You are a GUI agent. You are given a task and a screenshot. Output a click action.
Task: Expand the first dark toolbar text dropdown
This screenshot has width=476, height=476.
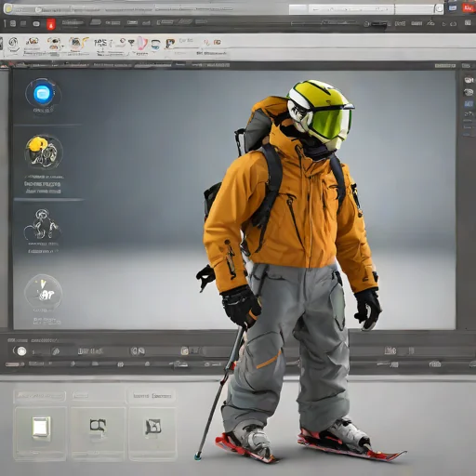pyautogui.click(x=73, y=22)
